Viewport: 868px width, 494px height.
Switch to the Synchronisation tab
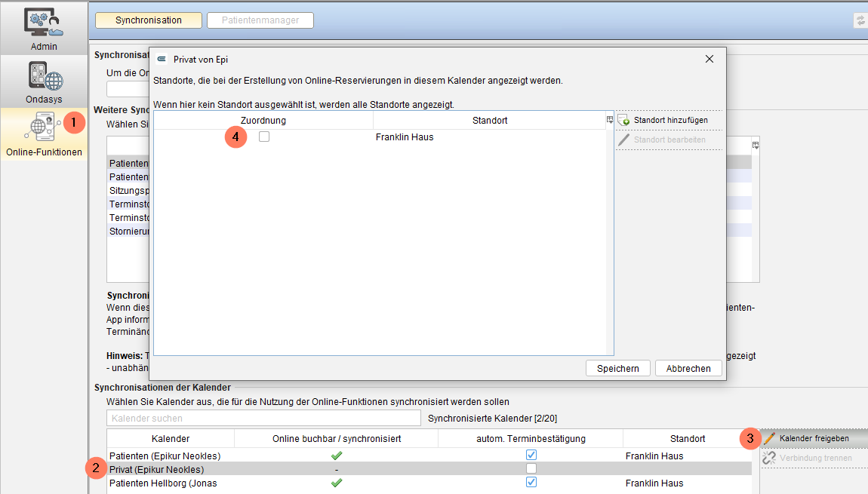(x=149, y=20)
